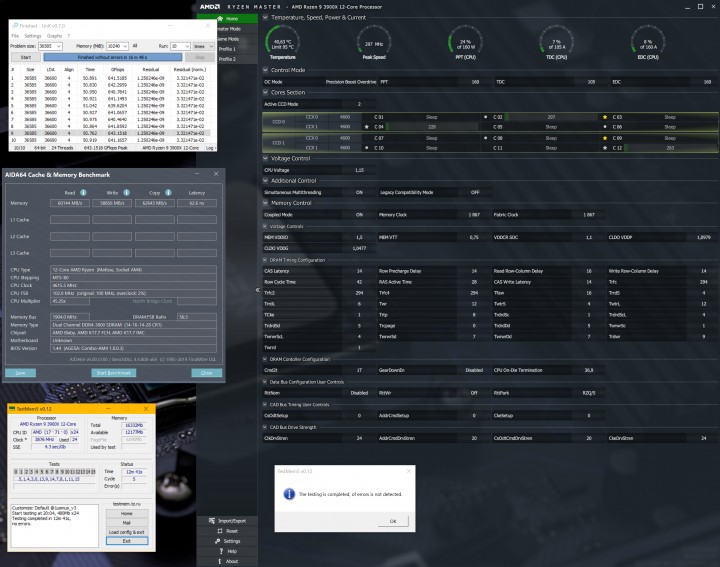Click the dot marker next to core C 08

485,138
